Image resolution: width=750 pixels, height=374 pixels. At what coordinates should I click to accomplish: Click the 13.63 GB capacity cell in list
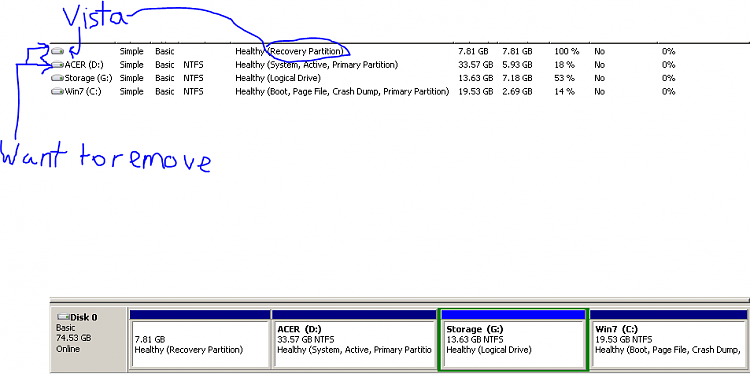(x=475, y=78)
